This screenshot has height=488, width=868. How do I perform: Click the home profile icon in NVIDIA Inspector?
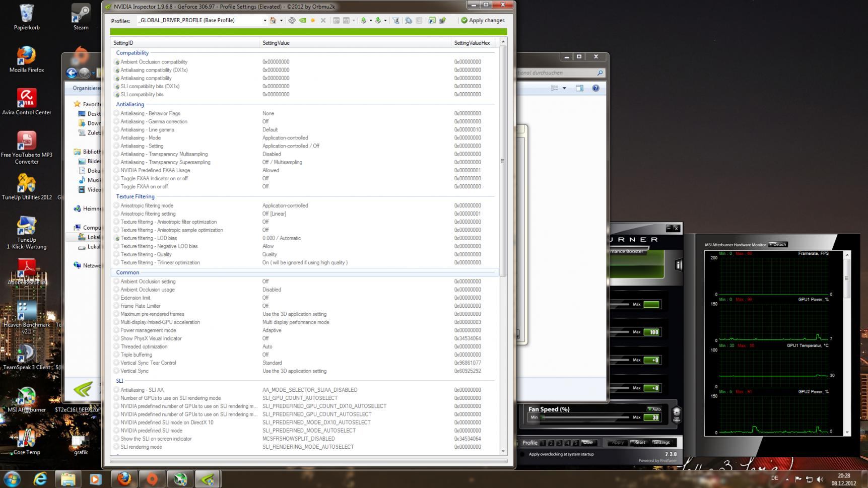[273, 21]
